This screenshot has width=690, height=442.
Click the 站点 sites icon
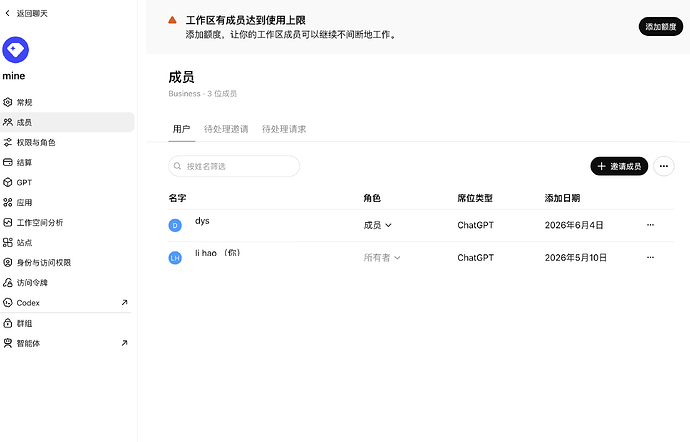pos(8,242)
